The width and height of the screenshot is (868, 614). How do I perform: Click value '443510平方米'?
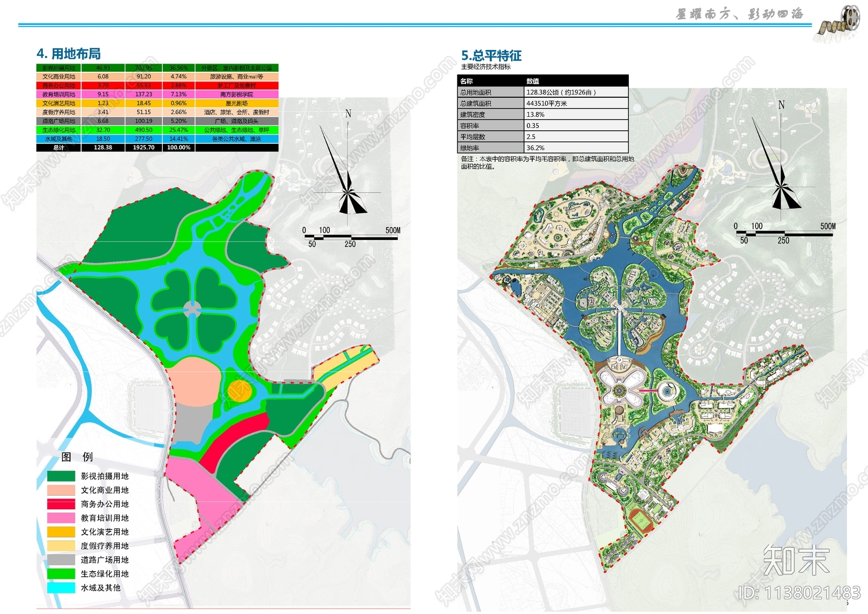coord(547,103)
